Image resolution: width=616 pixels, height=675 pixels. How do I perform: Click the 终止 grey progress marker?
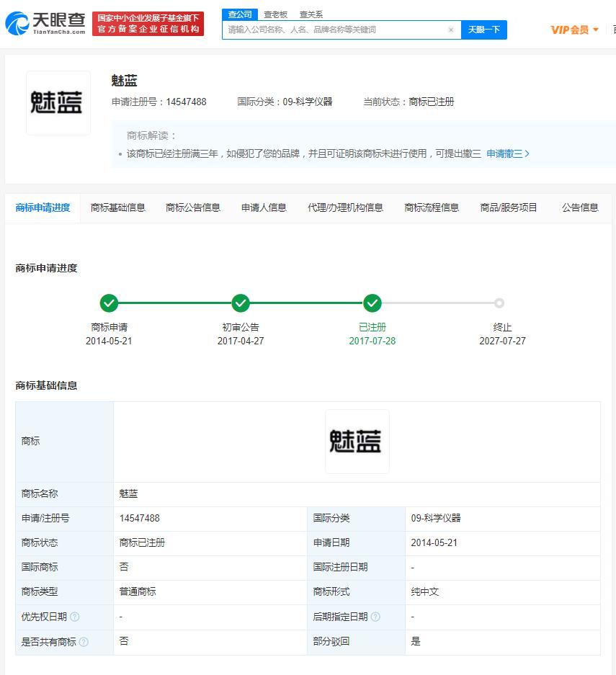click(499, 303)
